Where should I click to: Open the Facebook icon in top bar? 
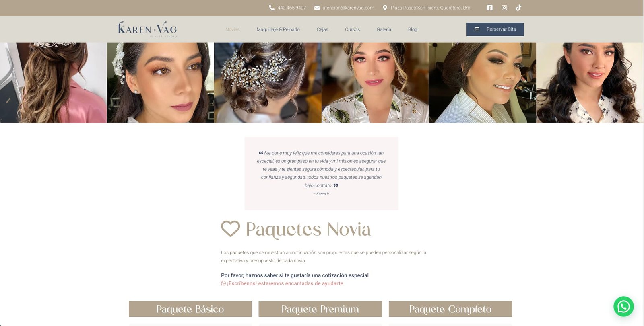pos(489,8)
